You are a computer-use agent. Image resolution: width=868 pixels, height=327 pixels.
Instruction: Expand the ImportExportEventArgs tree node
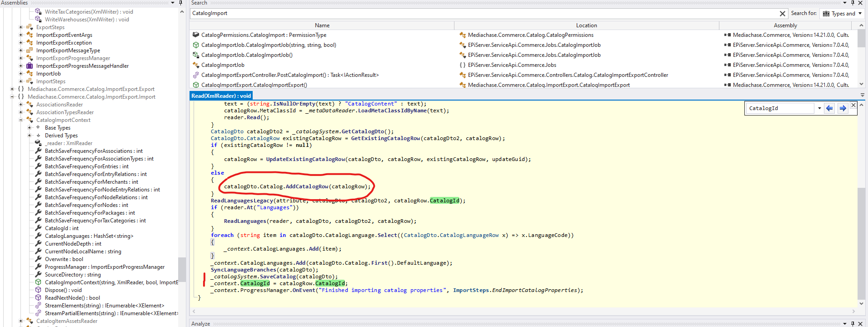(21, 35)
